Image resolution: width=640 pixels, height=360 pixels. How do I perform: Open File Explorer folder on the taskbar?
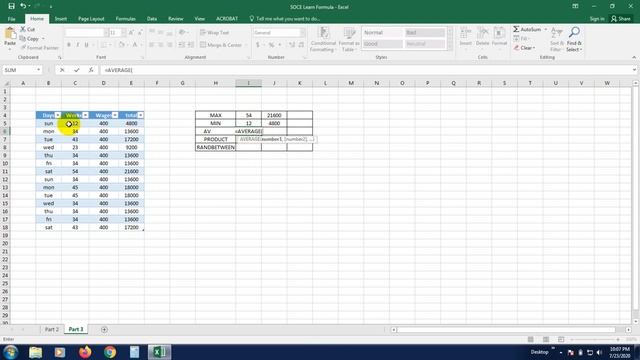tap(36, 352)
